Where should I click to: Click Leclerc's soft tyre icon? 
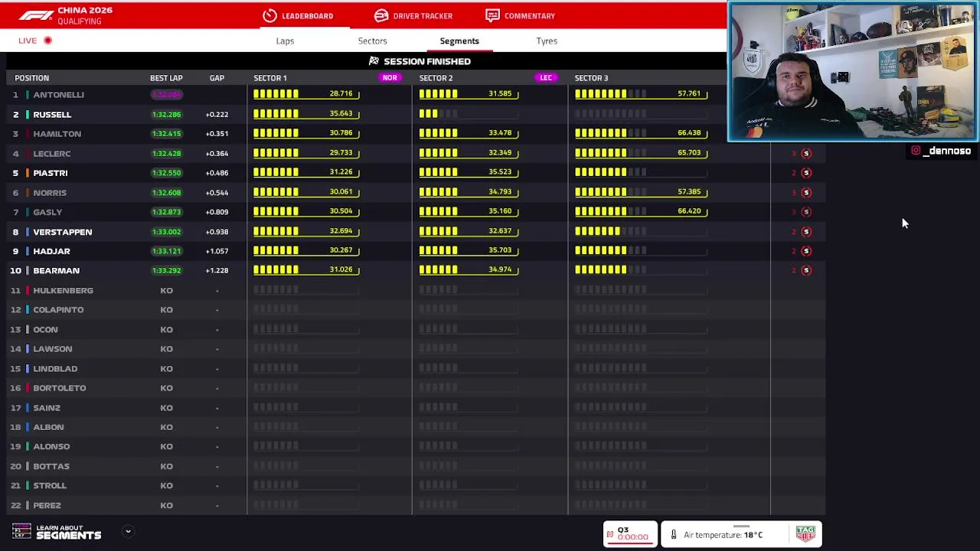[x=805, y=153]
